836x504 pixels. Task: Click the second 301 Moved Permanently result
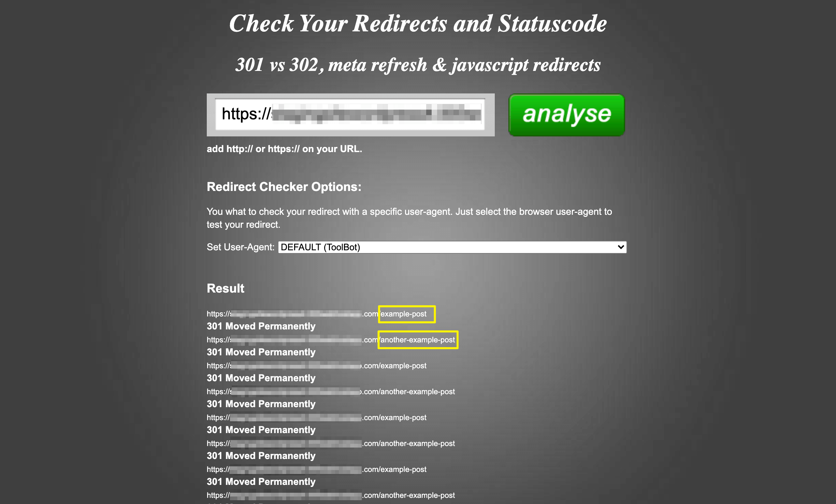coord(261,352)
